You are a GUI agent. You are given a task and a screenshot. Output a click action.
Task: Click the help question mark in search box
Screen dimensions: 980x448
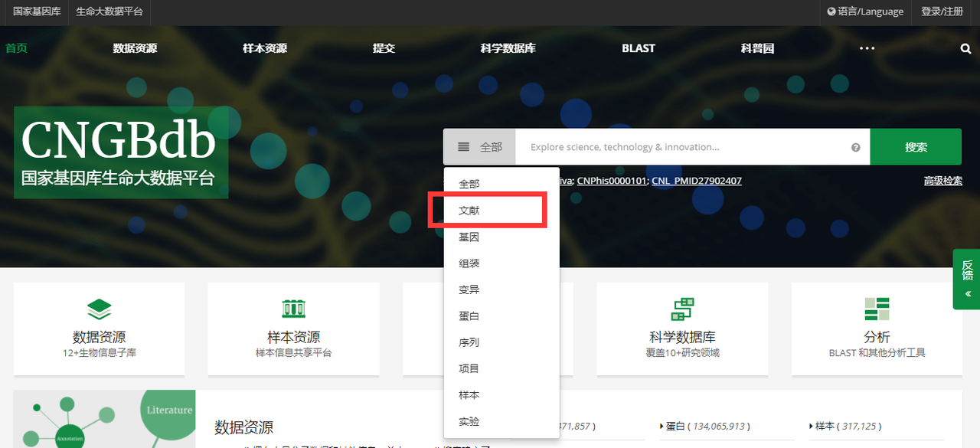(856, 148)
